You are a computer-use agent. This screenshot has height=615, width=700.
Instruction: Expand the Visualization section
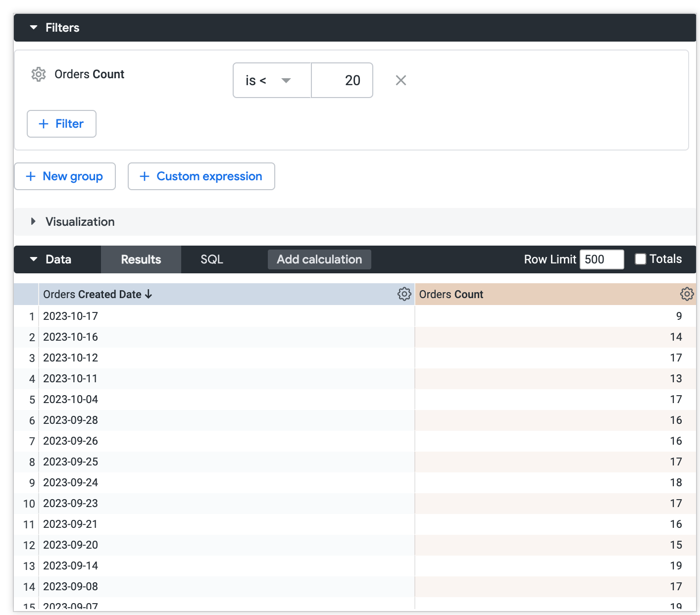click(x=34, y=222)
